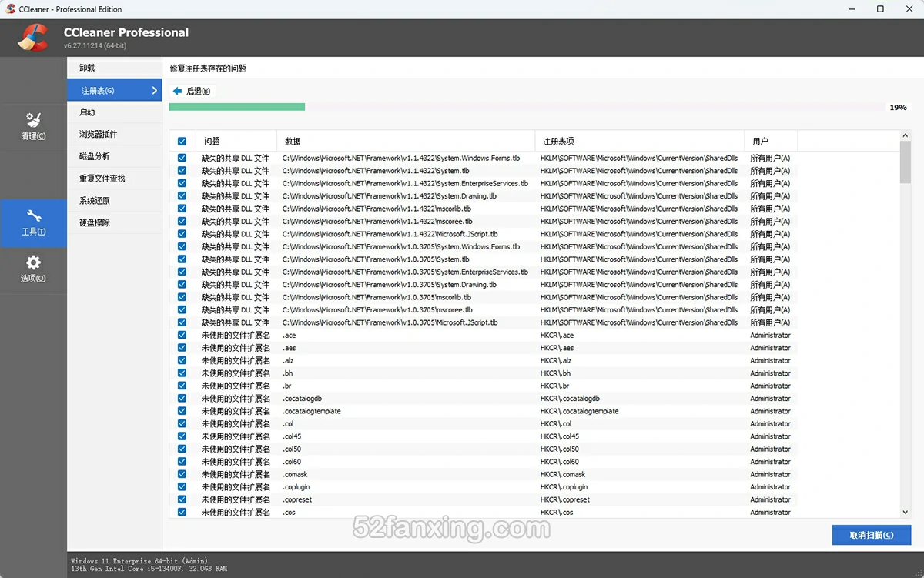The width and height of the screenshot is (924, 578).
Task: Click the CCleaner logo in header
Action: click(33, 38)
